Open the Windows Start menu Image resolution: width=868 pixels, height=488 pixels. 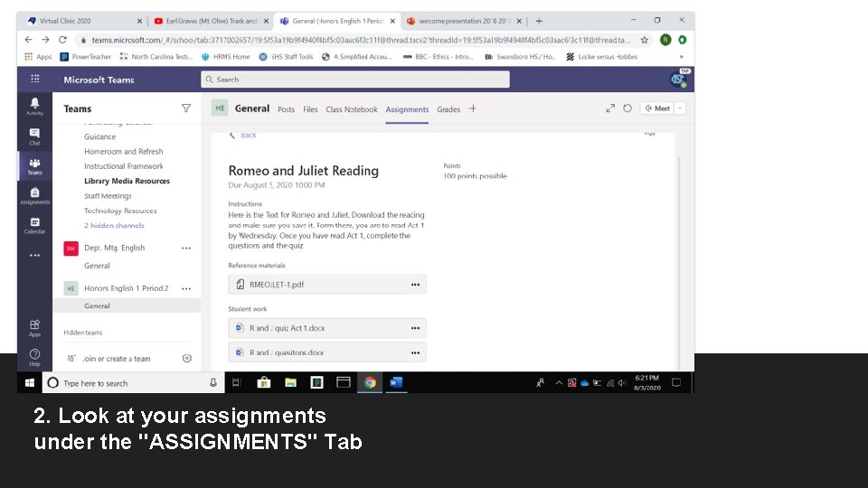click(x=29, y=382)
